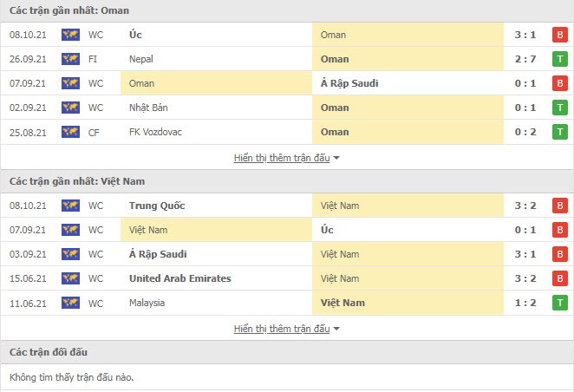Expand more Việt Nam matches via Hiển thị thêm trận đấu
This screenshot has width=574, height=392.
point(282,329)
